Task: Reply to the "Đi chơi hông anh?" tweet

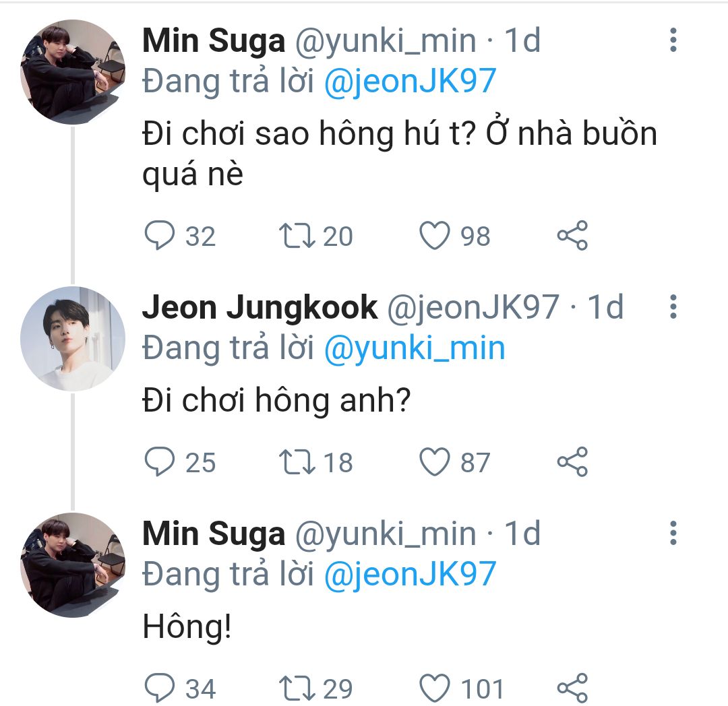Action: 160,463
